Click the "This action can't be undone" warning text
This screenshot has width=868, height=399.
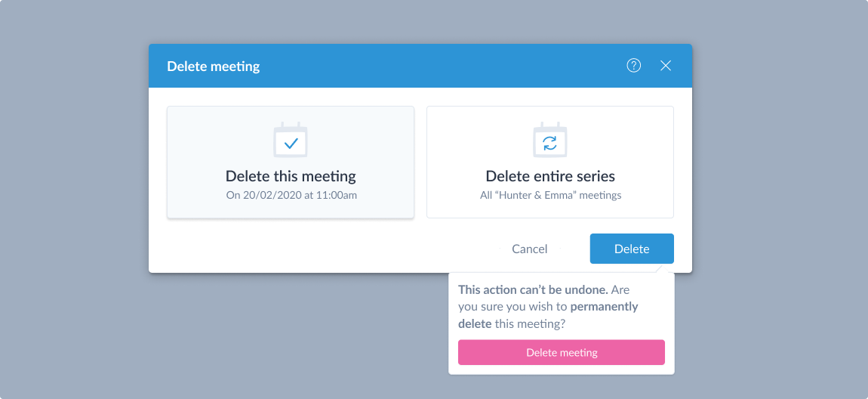click(x=533, y=290)
